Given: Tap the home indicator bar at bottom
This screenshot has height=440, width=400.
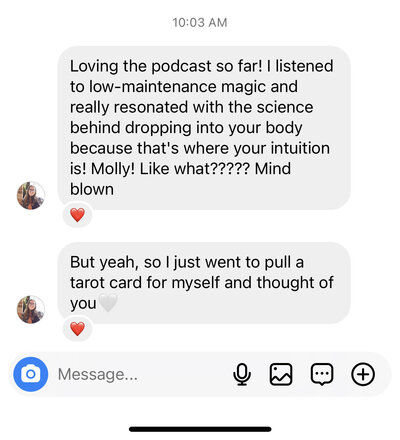Looking at the screenshot, I should click(x=200, y=429).
